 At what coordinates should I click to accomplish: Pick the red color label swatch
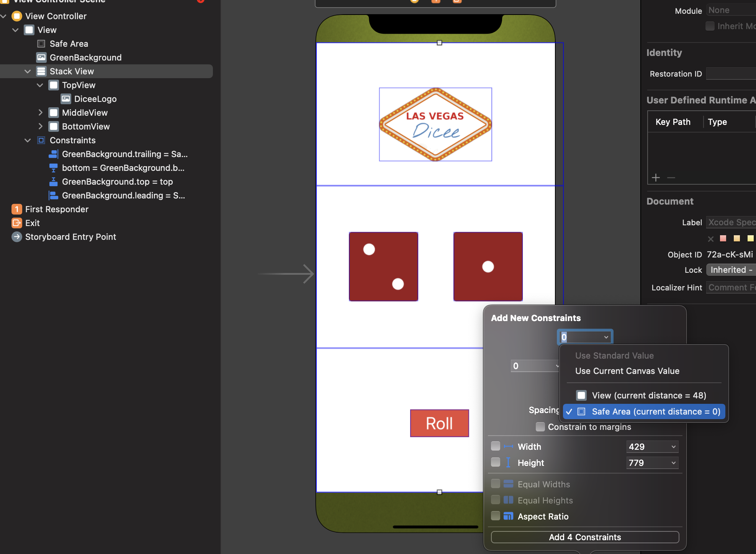pyautogui.click(x=723, y=239)
